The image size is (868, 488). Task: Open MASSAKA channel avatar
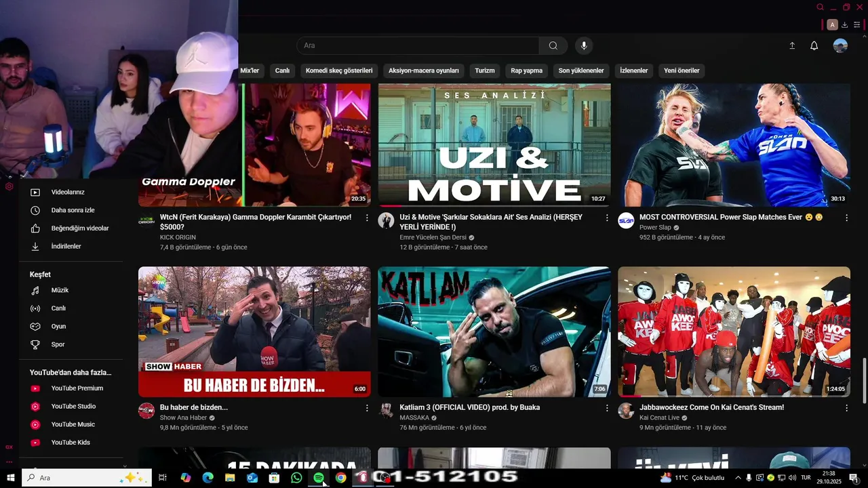point(386,411)
